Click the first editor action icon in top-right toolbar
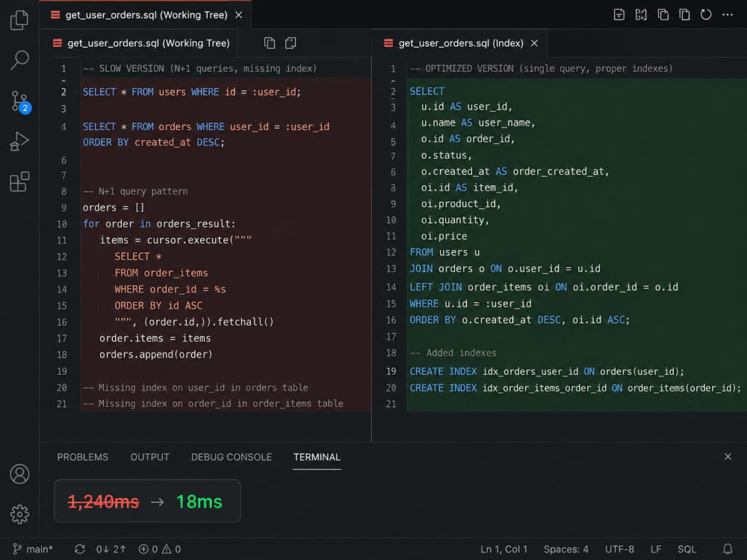 point(619,15)
